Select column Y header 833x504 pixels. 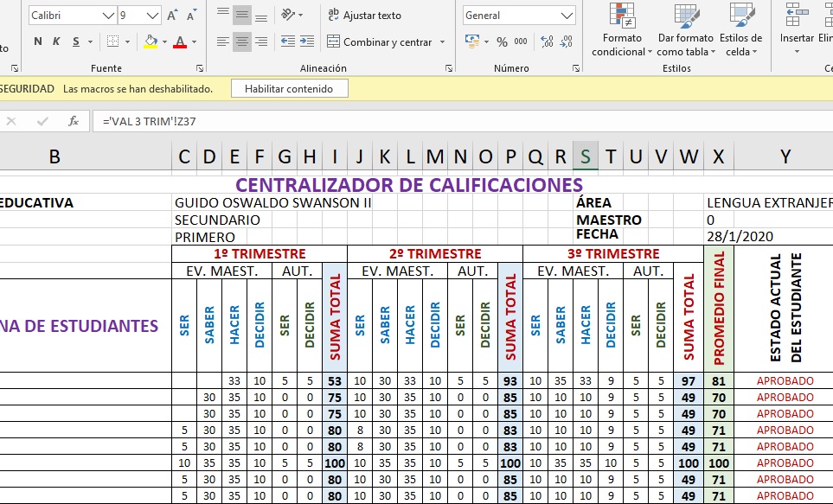click(x=785, y=156)
